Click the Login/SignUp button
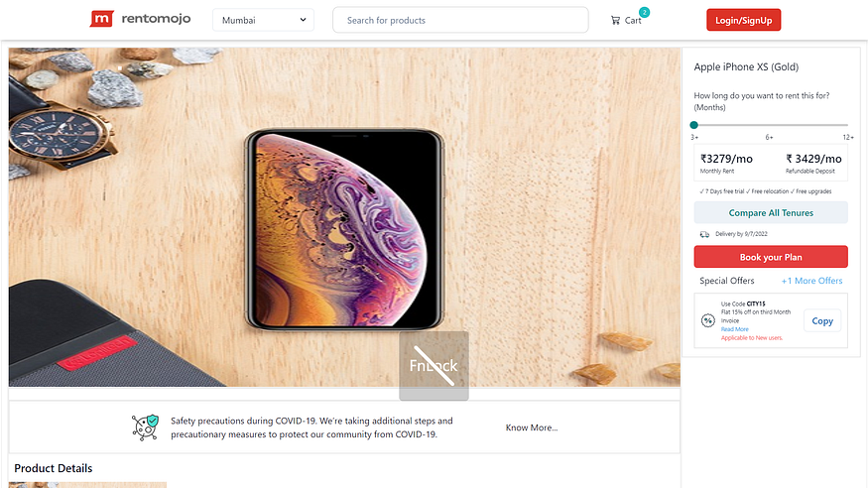The height and width of the screenshot is (488, 868). click(x=743, y=20)
